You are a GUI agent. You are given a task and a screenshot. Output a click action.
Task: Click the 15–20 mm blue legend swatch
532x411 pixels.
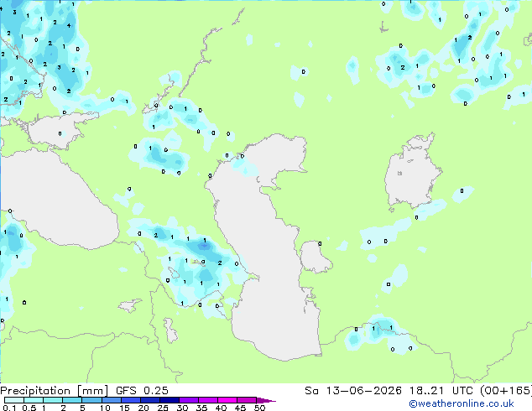pyautogui.click(x=131, y=400)
